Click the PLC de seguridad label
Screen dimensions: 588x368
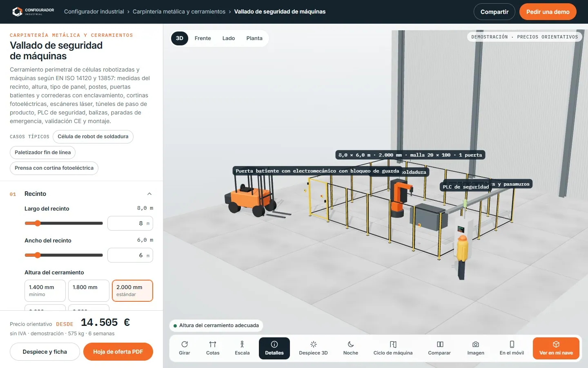(466, 187)
